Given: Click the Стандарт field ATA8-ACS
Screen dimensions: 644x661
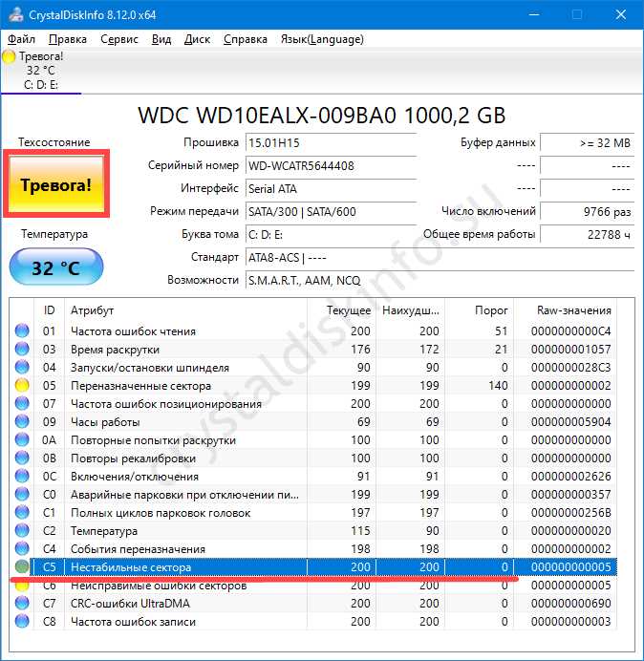Looking at the screenshot, I should pyautogui.click(x=440, y=257).
